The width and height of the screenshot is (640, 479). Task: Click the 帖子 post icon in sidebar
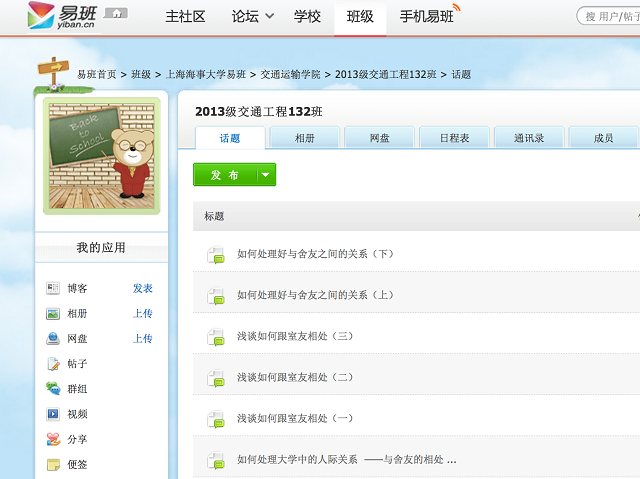click(53, 364)
